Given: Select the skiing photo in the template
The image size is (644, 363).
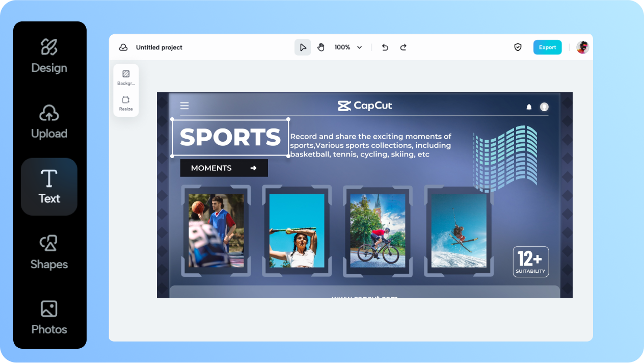Looking at the screenshot, I should [458, 231].
